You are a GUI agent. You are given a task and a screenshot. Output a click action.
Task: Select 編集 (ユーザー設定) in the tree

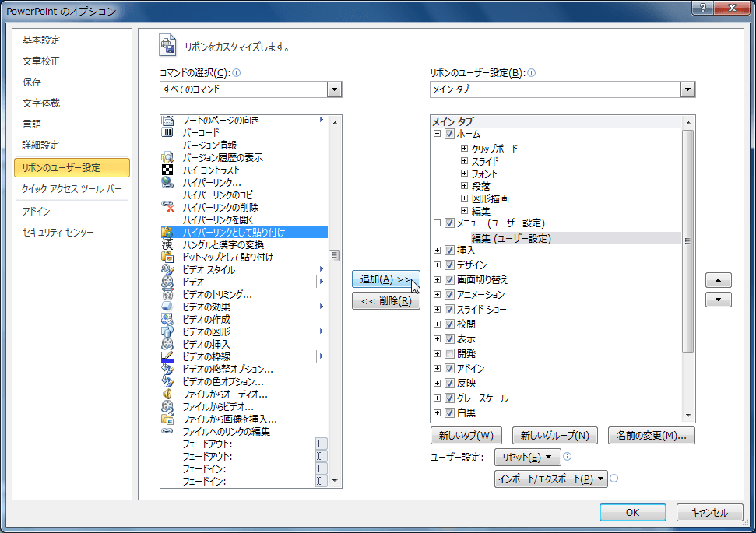coord(511,239)
